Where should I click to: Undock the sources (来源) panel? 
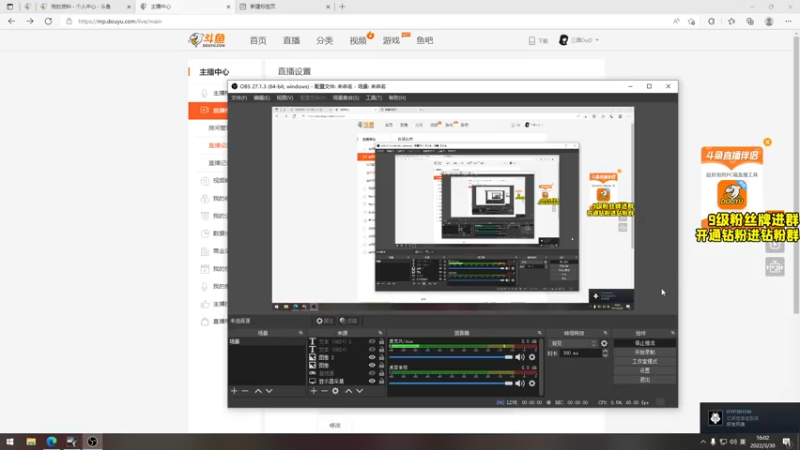tap(380, 333)
